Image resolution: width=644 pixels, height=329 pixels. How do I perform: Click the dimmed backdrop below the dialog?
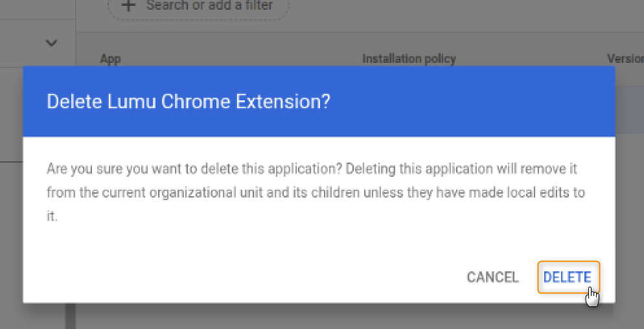[324, 317]
